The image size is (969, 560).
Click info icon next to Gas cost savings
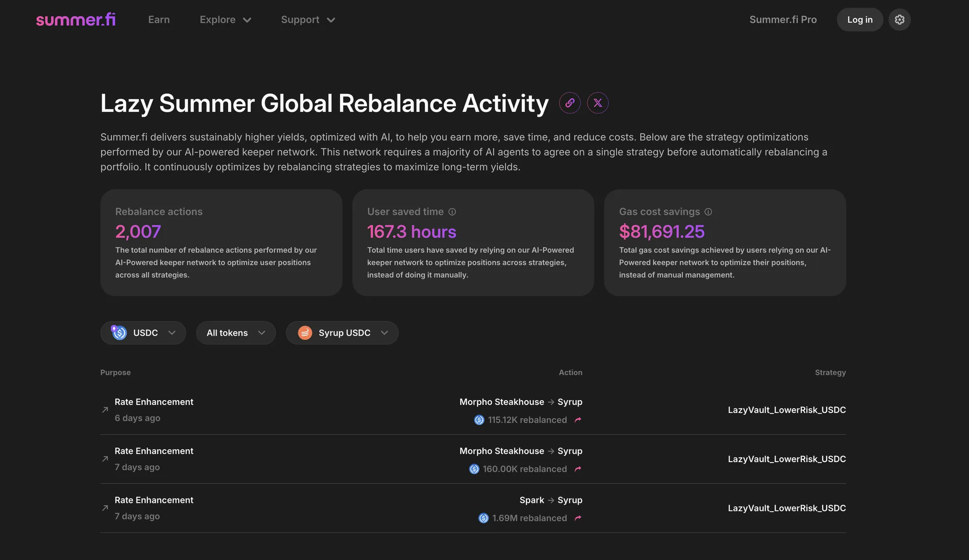(x=708, y=212)
